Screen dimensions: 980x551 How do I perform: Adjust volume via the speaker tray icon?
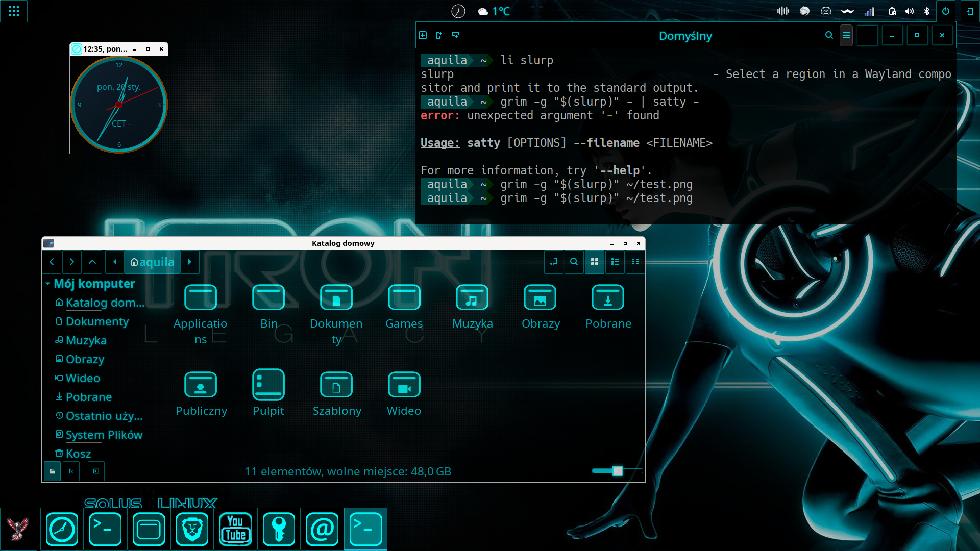pos(910,11)
